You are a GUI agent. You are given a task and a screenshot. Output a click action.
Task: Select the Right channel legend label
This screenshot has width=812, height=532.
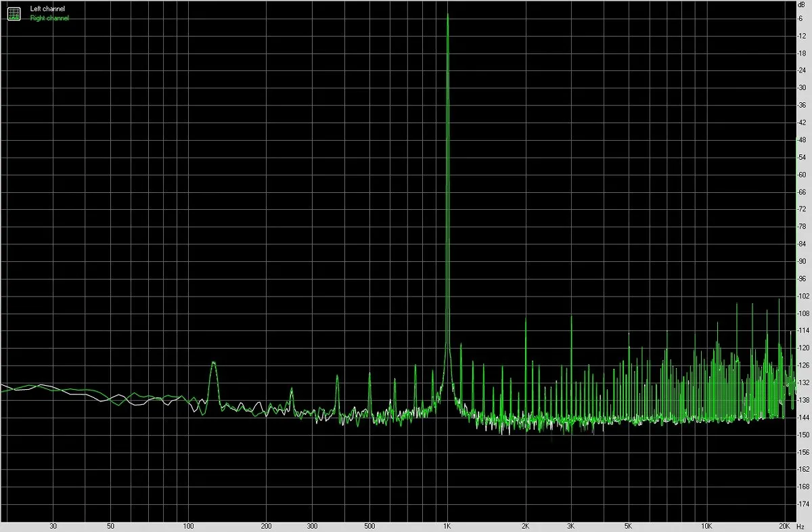pos(49,18)
